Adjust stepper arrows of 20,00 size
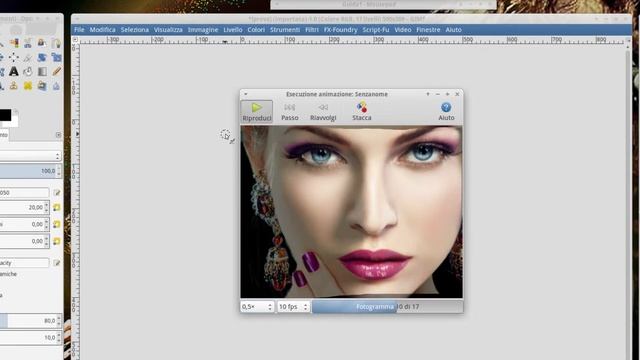Screen dimensions: 640x360 (47, 208)
